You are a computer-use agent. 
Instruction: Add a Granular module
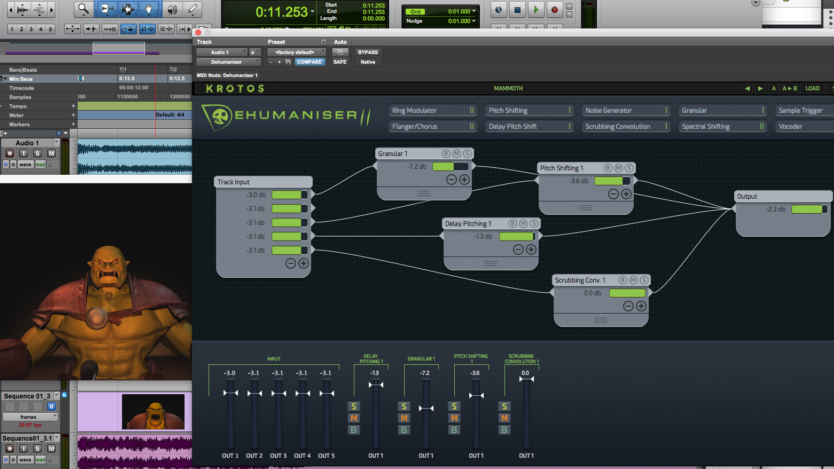(x=723, y=110)
